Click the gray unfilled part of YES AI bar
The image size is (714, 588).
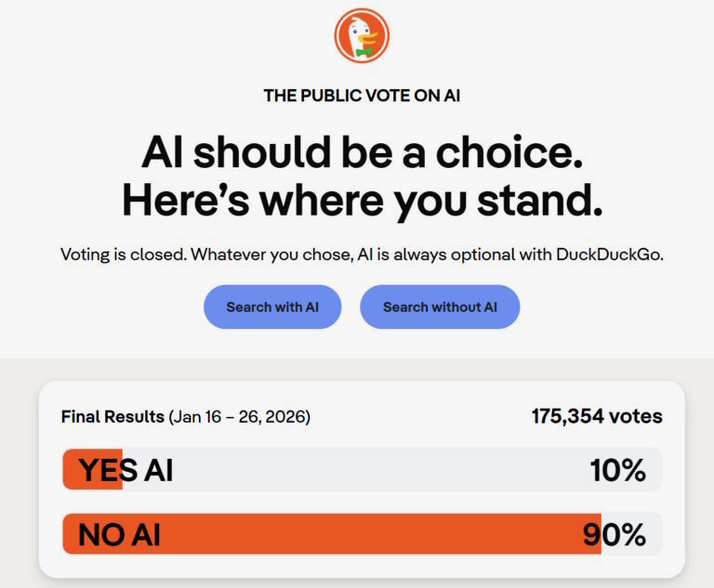coord(372,470)
